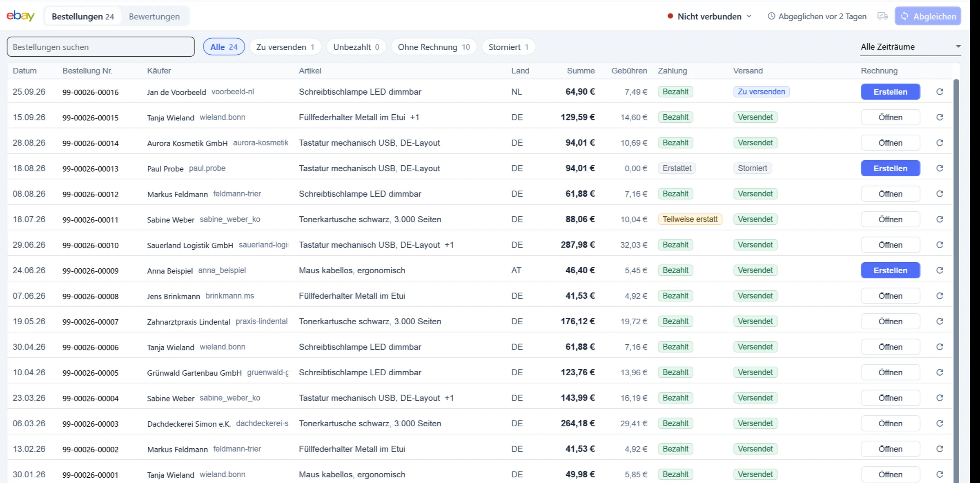The width and height of the screenshot is (980, 483).
Task: Click buyer username paul.probe
Action: [x=207, y=168]
